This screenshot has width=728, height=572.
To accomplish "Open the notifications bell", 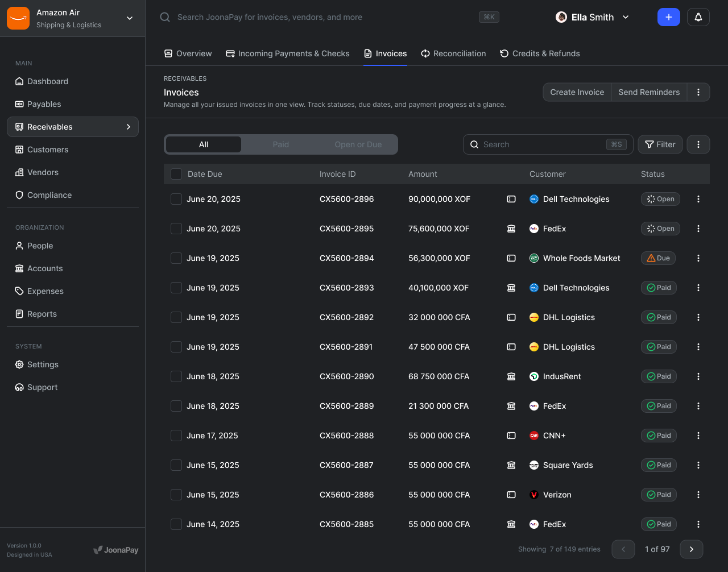I will (698, 17).
